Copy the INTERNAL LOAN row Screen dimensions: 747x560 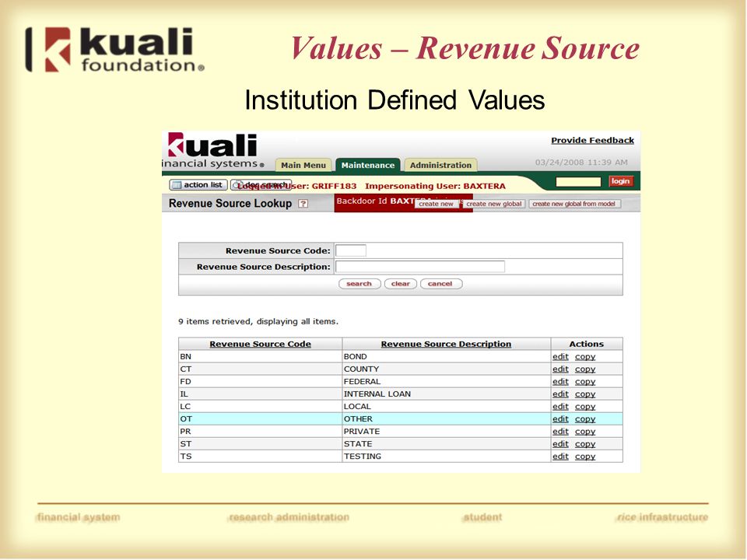[x=585, y=394]
